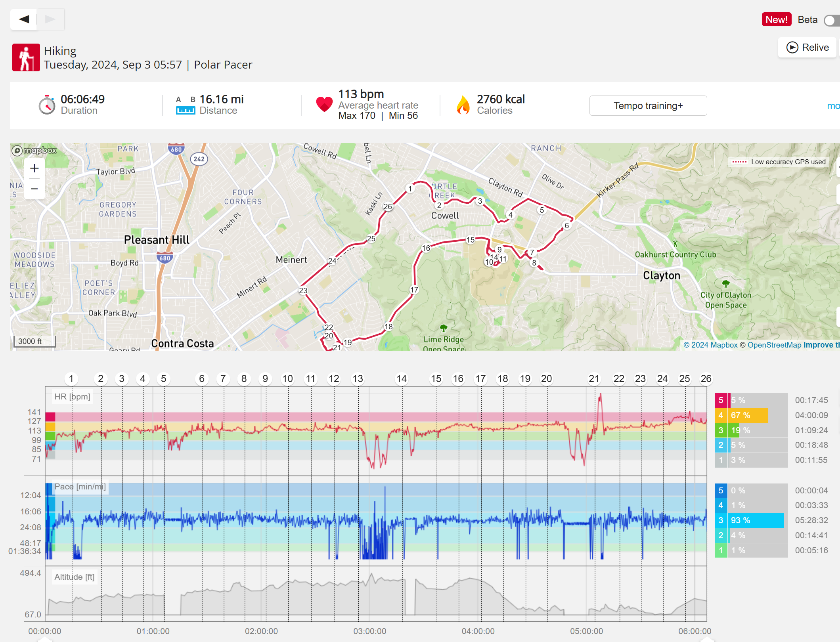Select lap marker 14 above the chart

point(401,379)
